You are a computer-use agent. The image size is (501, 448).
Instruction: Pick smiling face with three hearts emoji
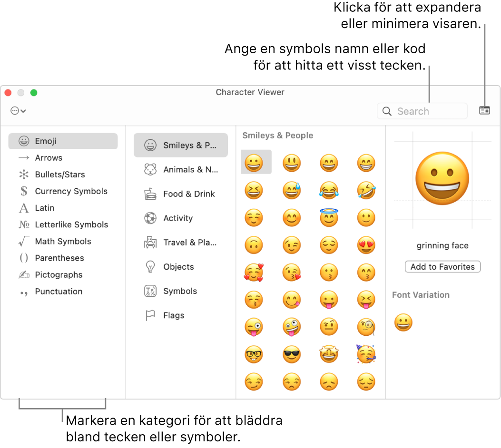tap(254, 273)
